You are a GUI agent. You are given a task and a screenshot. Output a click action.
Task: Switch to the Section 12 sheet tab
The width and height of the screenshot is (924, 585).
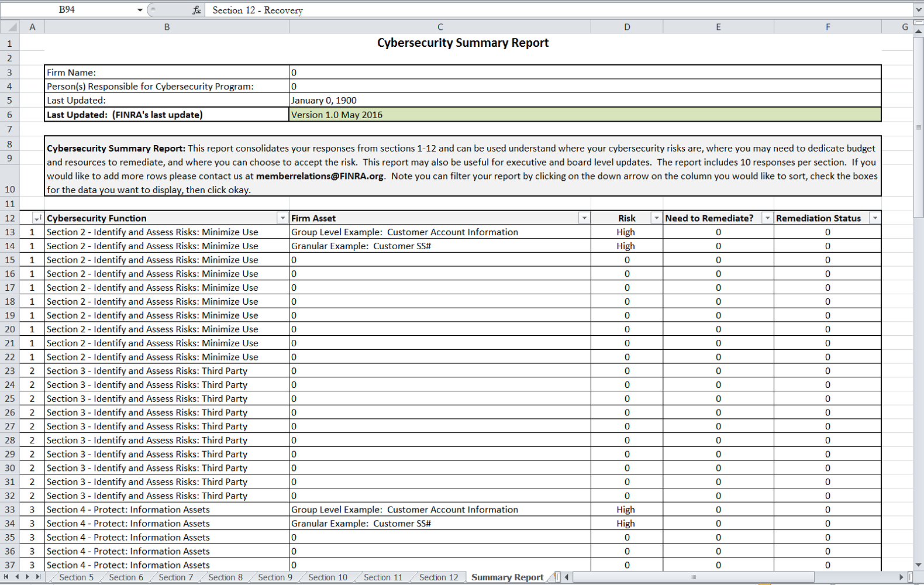(x=439, y=577)
